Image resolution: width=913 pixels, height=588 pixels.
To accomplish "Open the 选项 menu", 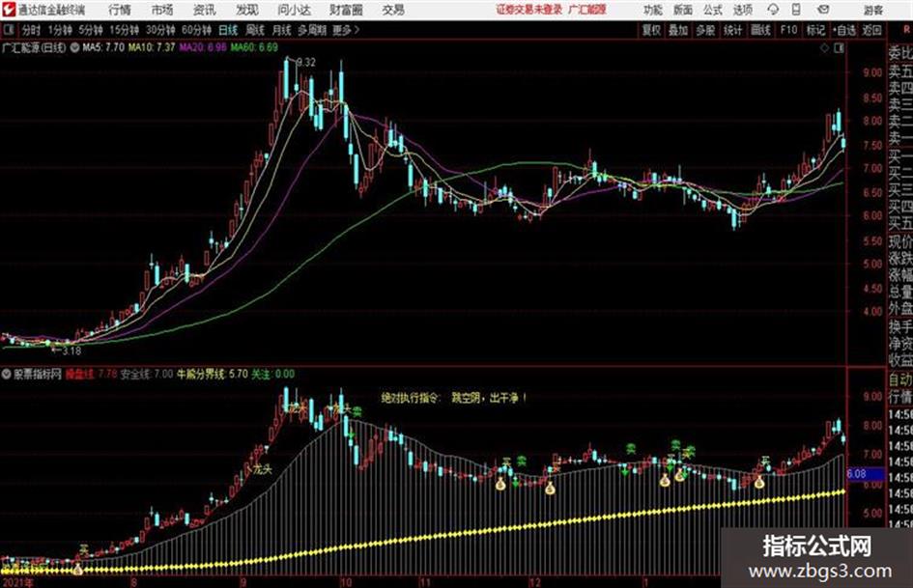I will point(742,10).
